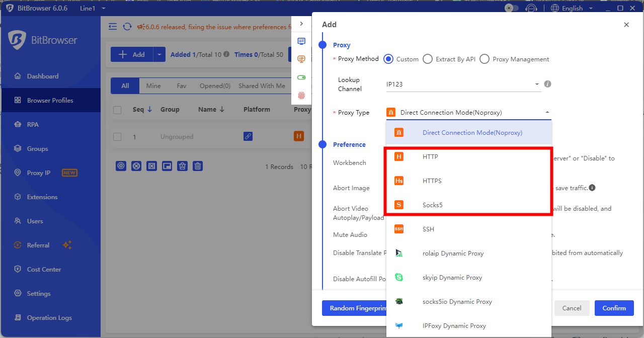Image resolution: width=644 pixels, height=338 pixels.
Task: Choose HTTPS proxy type
Action: click(469, 181)
